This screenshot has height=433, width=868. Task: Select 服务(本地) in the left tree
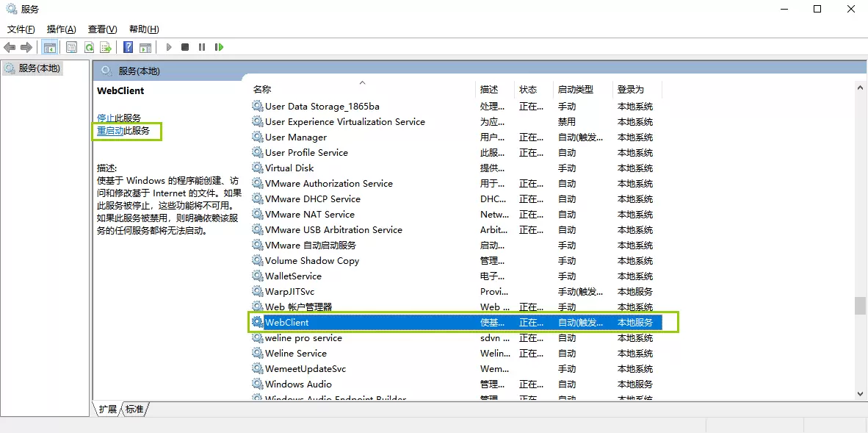[x=39, y=68]
